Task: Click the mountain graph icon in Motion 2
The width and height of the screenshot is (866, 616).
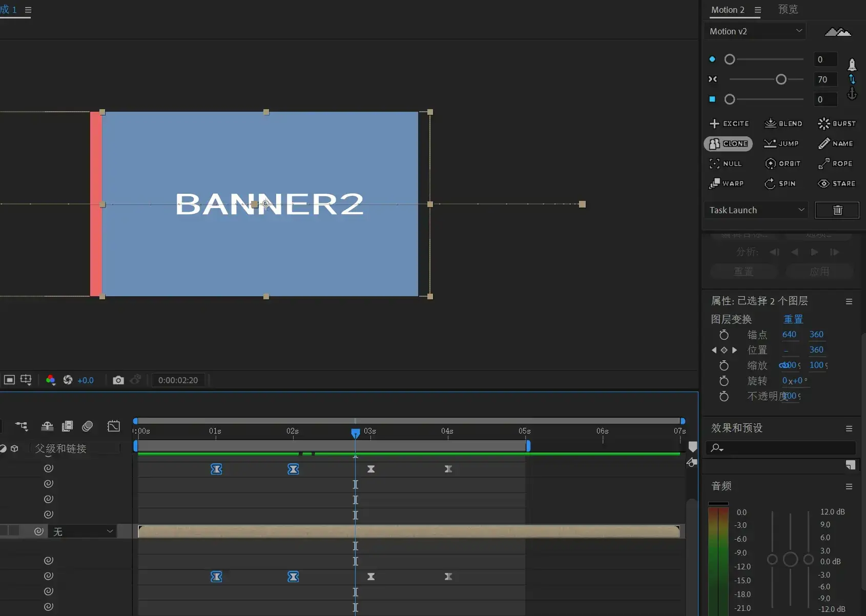Action: coord(838,32)
